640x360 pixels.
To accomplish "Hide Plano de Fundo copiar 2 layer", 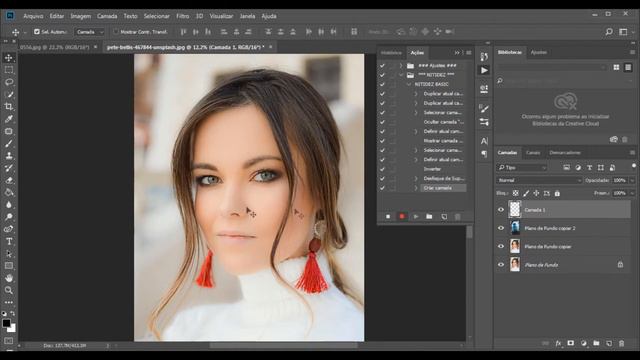I will (x=501, y=228).
